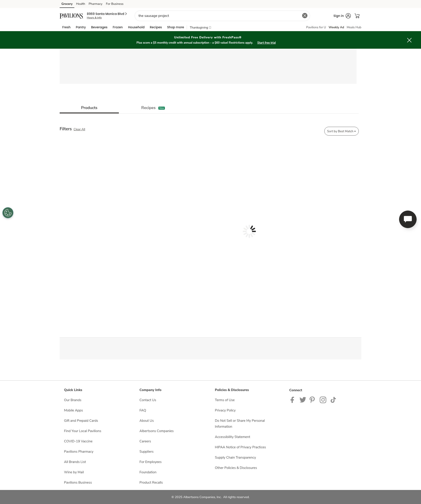Image resolution: width=421 pixels, height=504 pixels.
Task: Open the Weekly Ad
Action: 336,27
